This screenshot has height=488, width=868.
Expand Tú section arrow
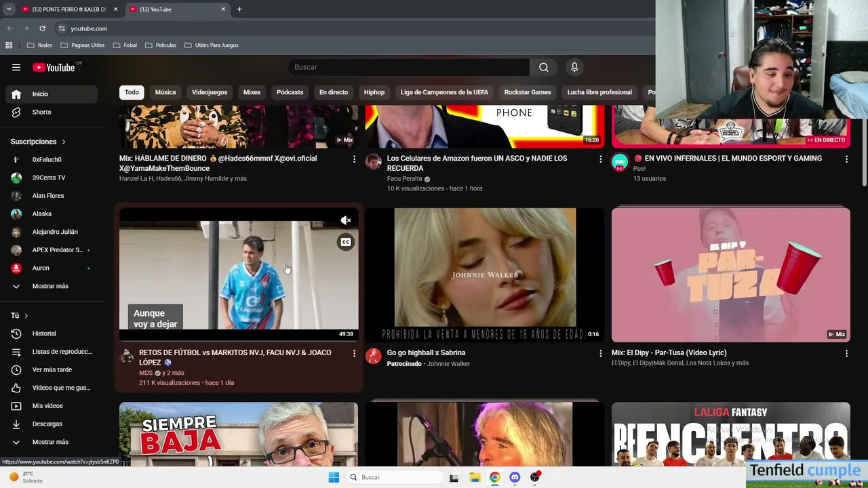(26, 316)
